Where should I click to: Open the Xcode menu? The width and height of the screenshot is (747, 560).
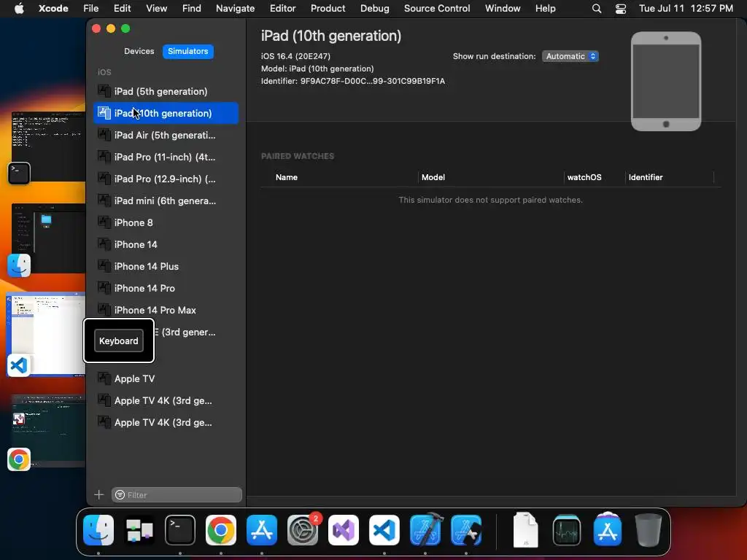coord(53,9)
